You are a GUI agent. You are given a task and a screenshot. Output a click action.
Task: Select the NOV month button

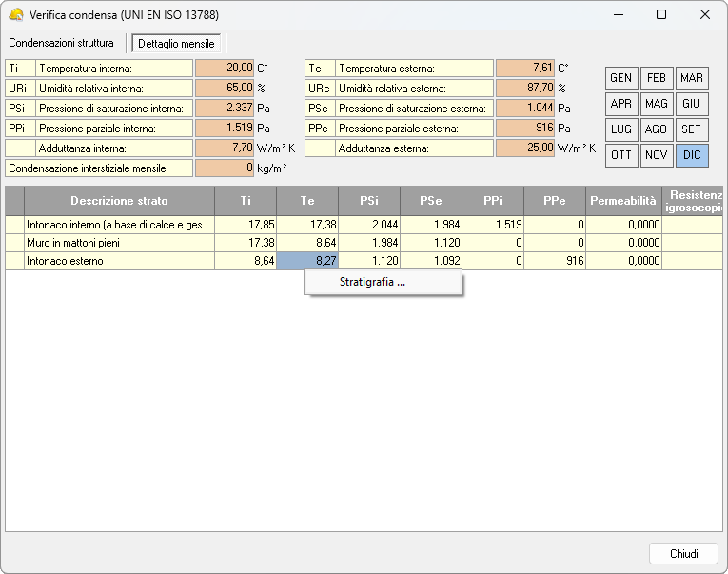pos(657,155)
